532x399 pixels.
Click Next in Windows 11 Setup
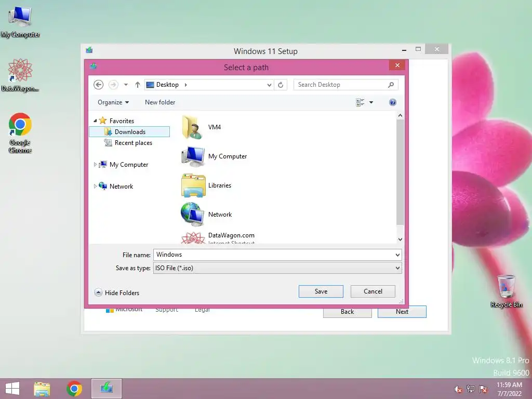click(x=402, y=312)
